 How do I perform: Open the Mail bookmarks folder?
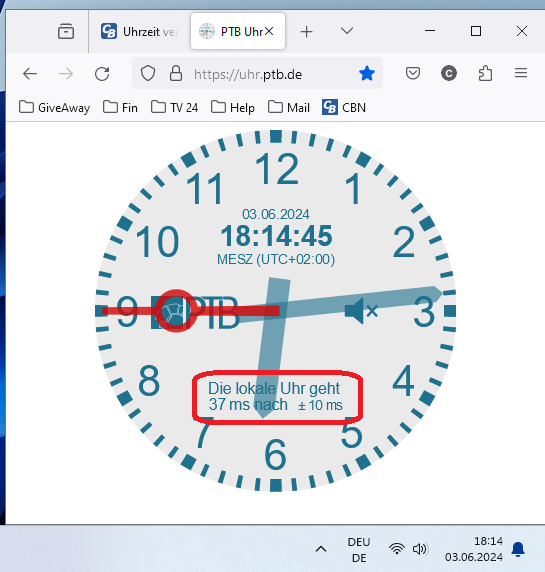pyautogui.click(x=289, y=108)
